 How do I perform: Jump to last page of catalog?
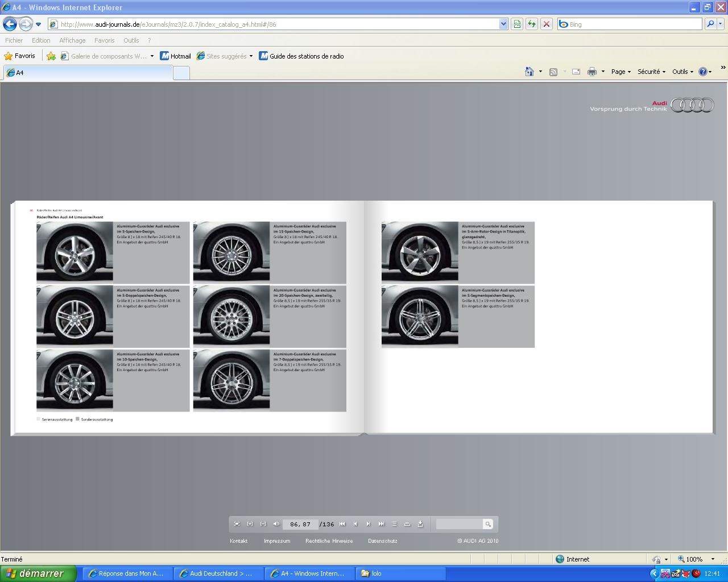(x=381, y=524)
